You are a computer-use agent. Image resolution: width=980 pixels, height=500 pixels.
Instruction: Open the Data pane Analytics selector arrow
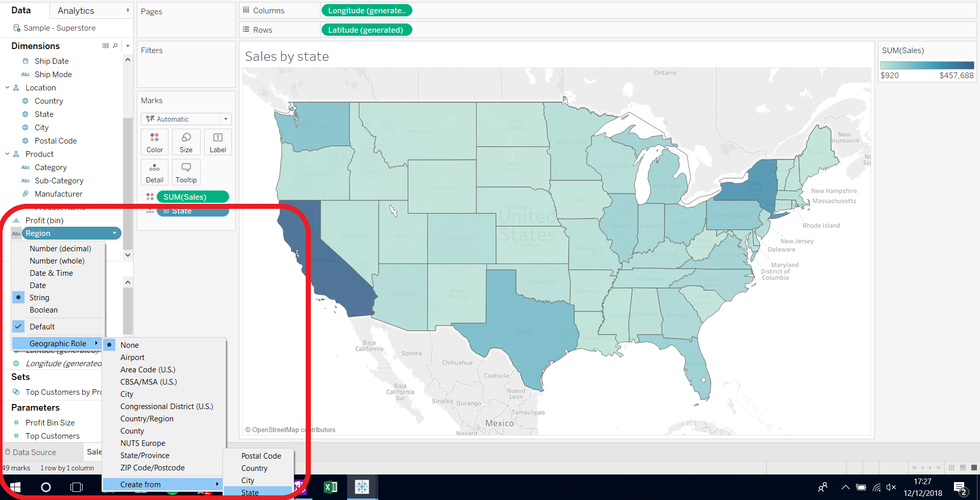point(128,10)
